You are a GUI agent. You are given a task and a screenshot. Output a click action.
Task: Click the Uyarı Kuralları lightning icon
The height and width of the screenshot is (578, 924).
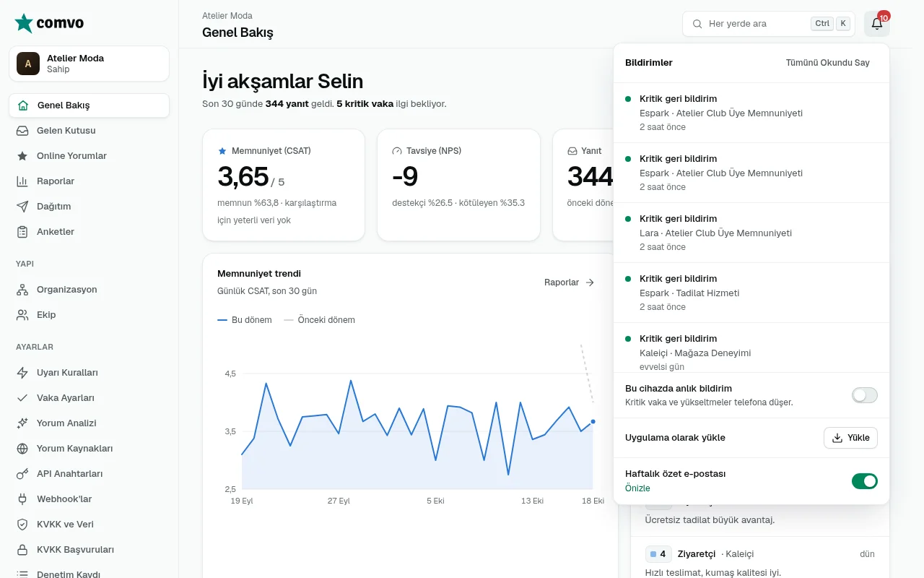point(22,373)
